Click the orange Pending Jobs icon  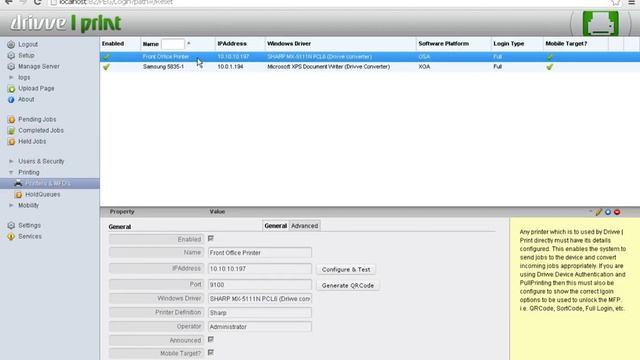click(11, 120)
